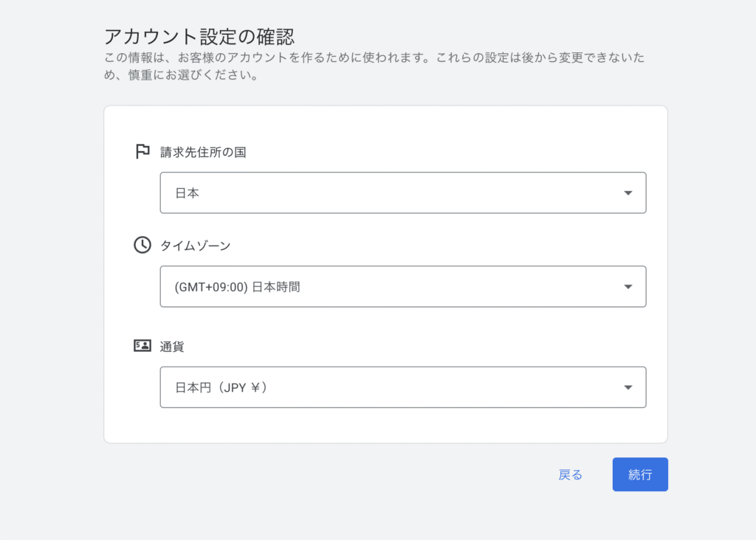Select the 日本円（JPY ¥）value text

221,387
